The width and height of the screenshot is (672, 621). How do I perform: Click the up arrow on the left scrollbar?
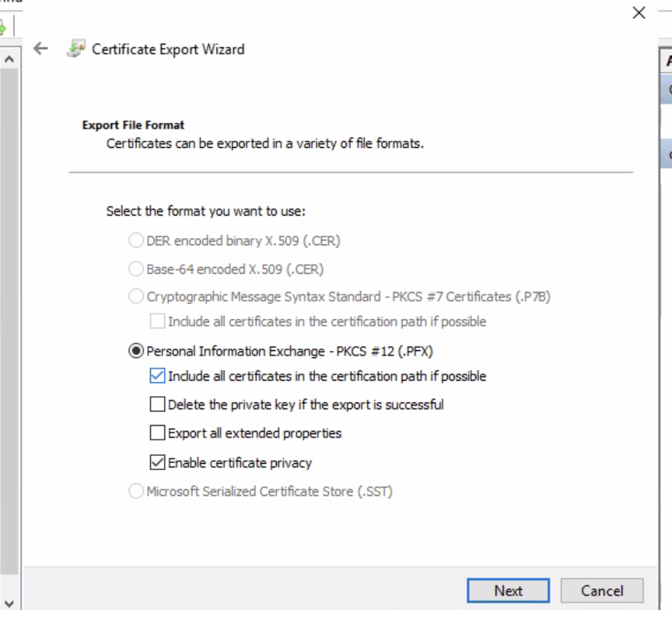point(9,59)
